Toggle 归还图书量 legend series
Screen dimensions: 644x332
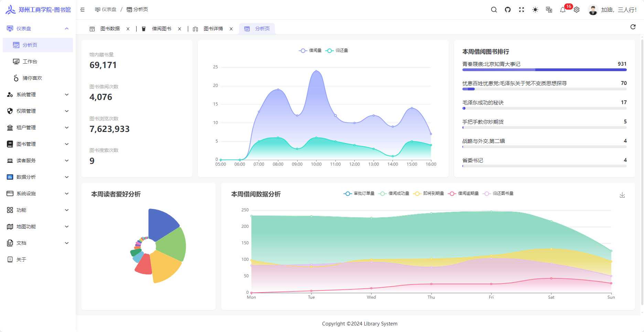pos(498,193)
